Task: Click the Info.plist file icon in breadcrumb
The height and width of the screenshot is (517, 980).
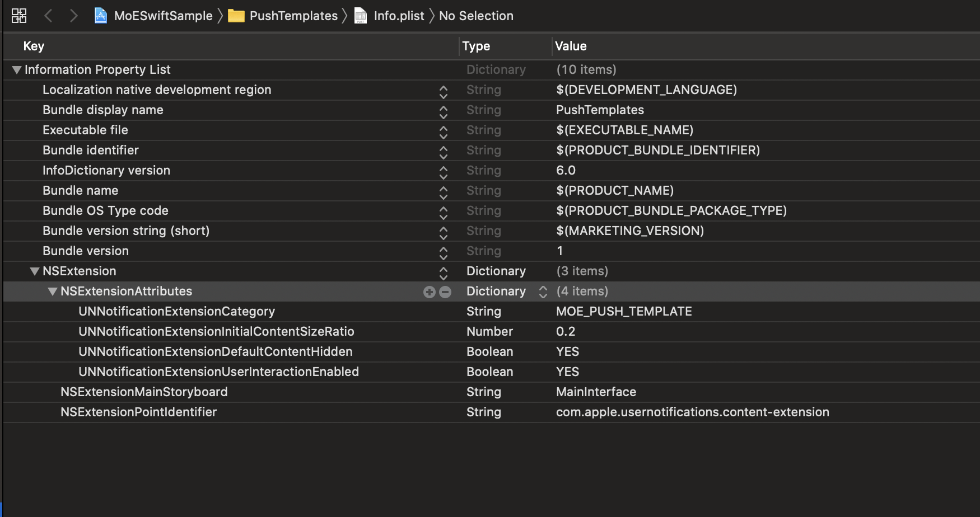Action: (361, 16)
